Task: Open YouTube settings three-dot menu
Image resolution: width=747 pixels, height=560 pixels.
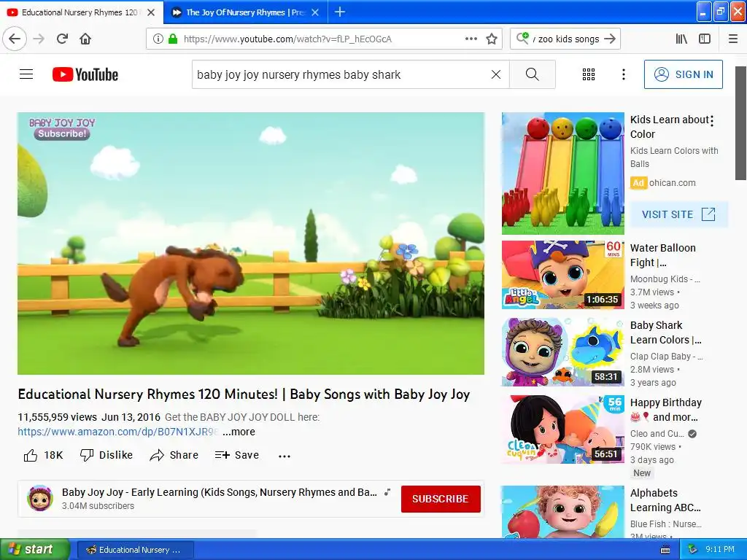Action: 623,74
